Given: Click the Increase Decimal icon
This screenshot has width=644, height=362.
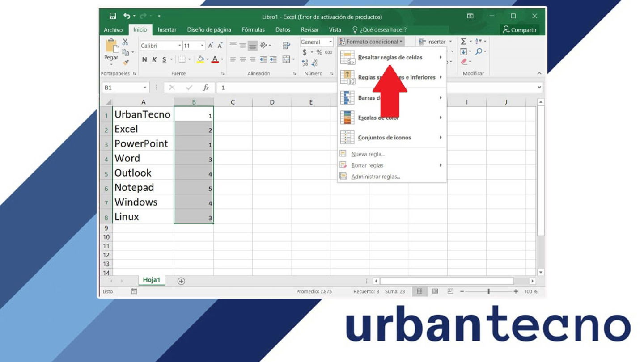Looking at the screenshot, I should tap(305, 63).
